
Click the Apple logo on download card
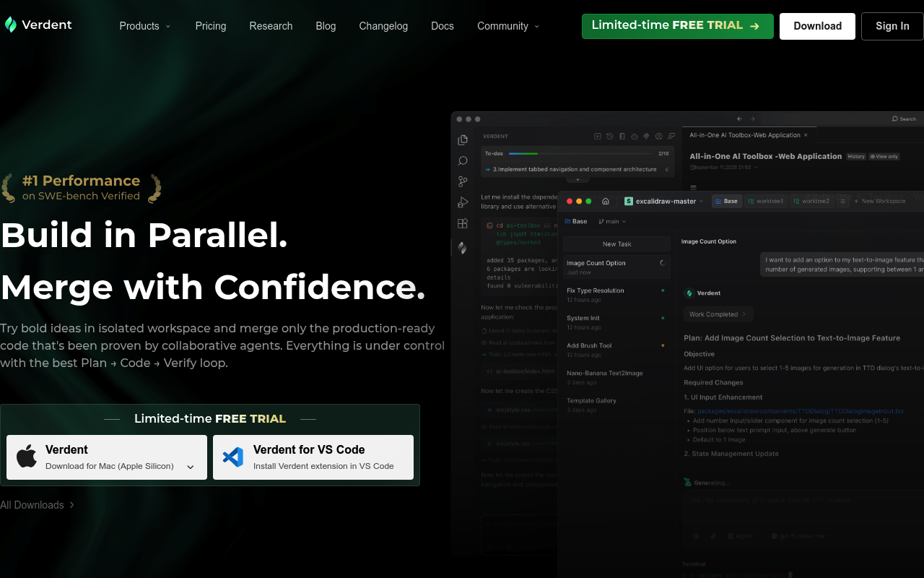click(x=27, y=457)
